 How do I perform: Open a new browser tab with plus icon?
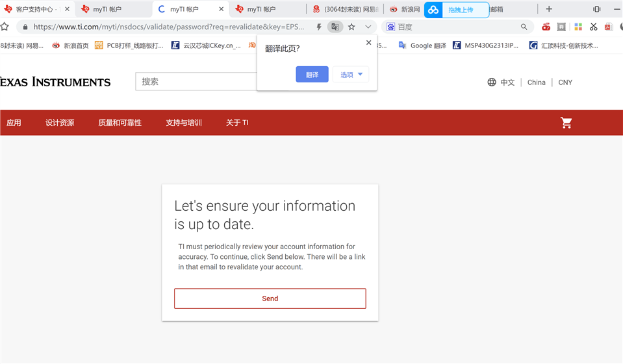click(x=549, y=8)
